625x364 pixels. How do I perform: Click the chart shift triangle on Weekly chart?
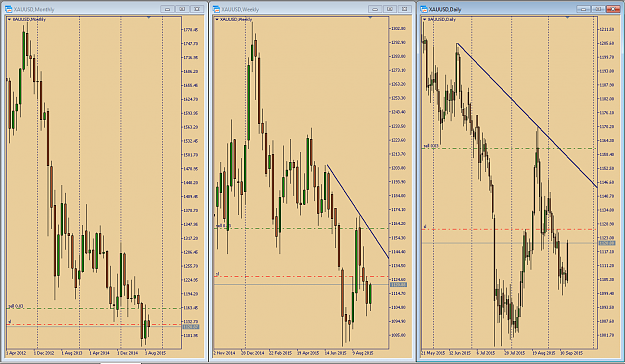point(370,17)
